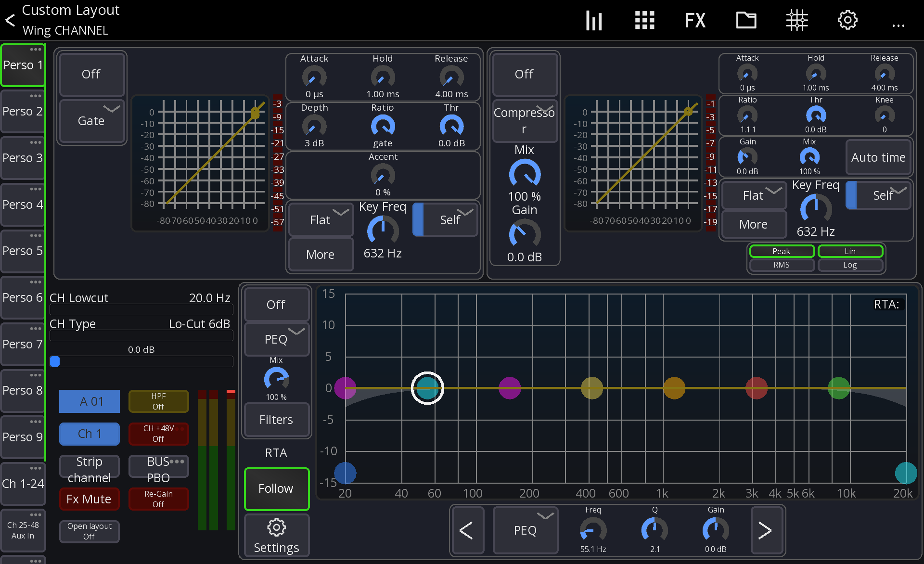Open the Compressor type dropdown
This screenshot has height=564, width=924.
pyautogui.click(x=525, y=120)
